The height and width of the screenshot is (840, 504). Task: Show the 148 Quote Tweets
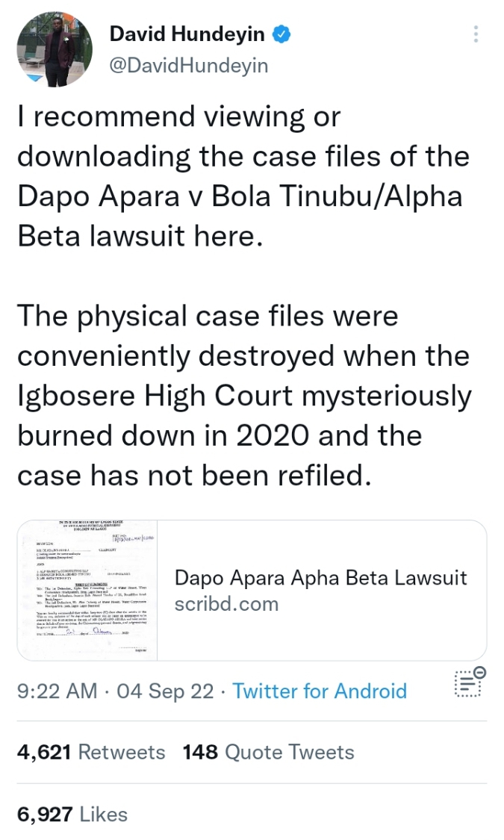click(x=269, y=752)
